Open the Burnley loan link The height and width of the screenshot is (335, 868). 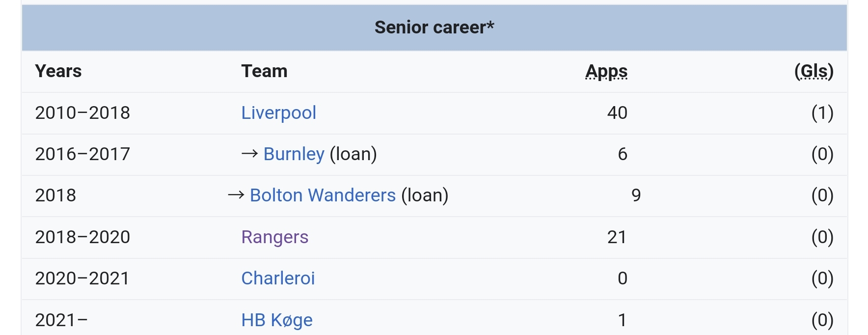[294, 154]
